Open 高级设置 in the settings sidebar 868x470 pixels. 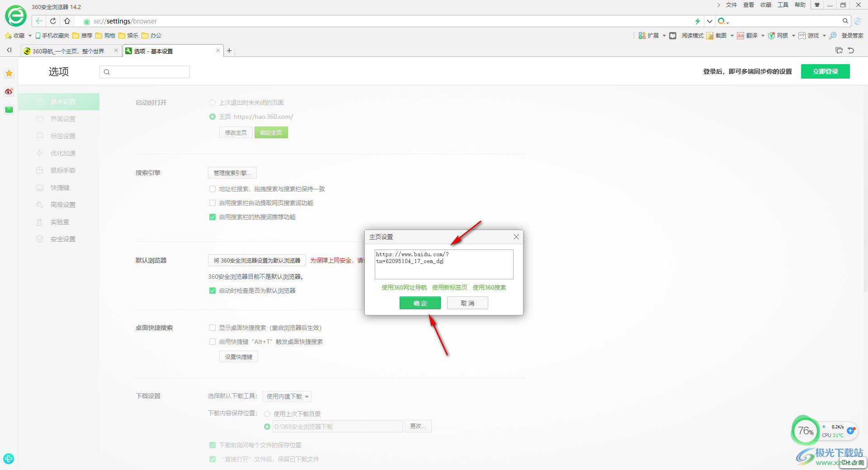(x=59, y=205)
